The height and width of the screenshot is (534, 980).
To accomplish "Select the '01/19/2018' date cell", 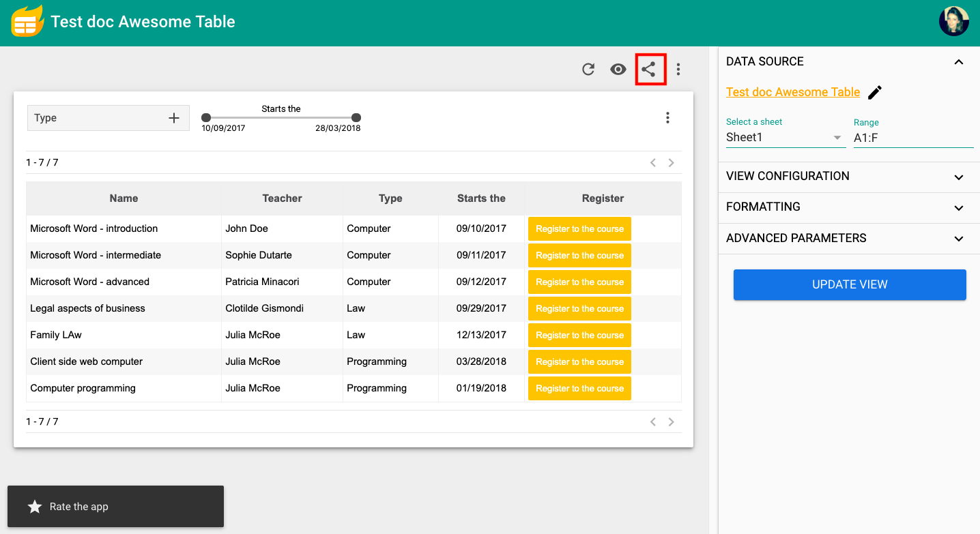I will 481,388.
